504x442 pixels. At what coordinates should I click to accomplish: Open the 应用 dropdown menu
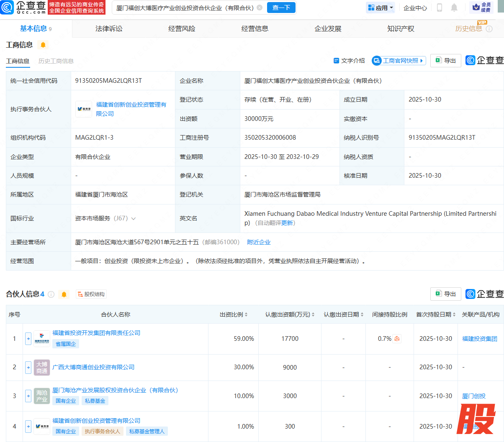381,8
